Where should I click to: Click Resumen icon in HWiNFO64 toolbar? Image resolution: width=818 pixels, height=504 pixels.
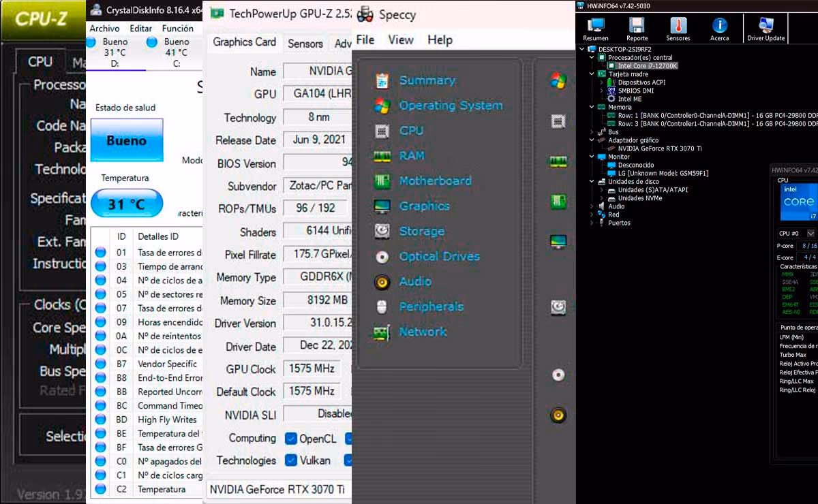(x=596, y=26)
